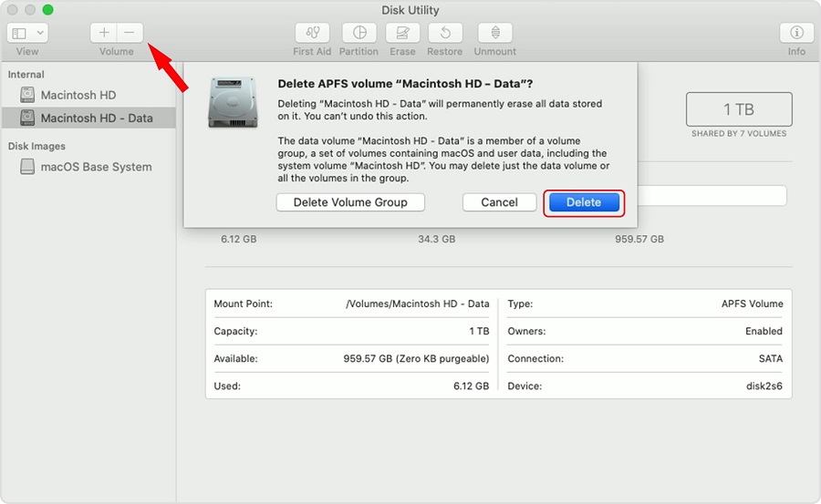Click the Disk Utility window title
This screenshot has width=821, height=504.
click(x=410, y=10)
